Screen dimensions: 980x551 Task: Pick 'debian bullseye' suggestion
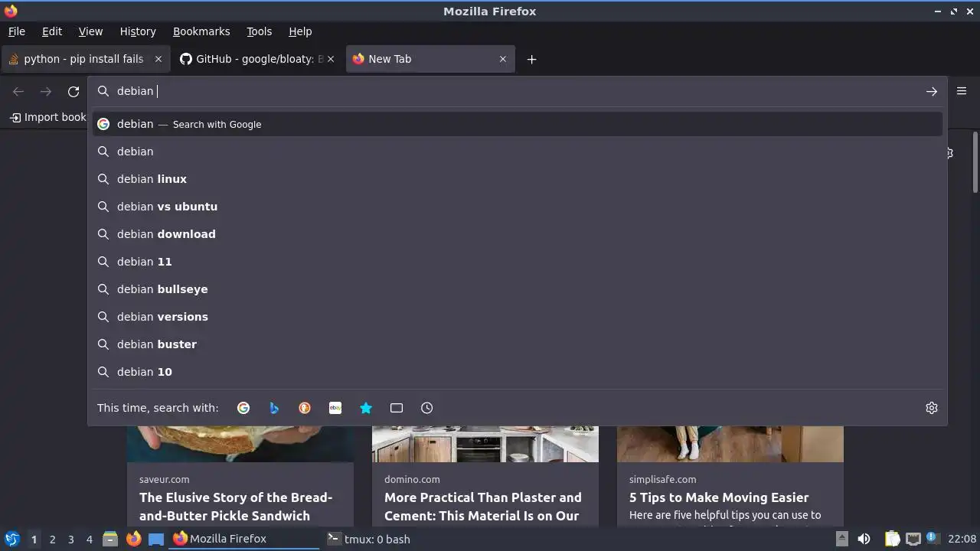click(518, 289)
